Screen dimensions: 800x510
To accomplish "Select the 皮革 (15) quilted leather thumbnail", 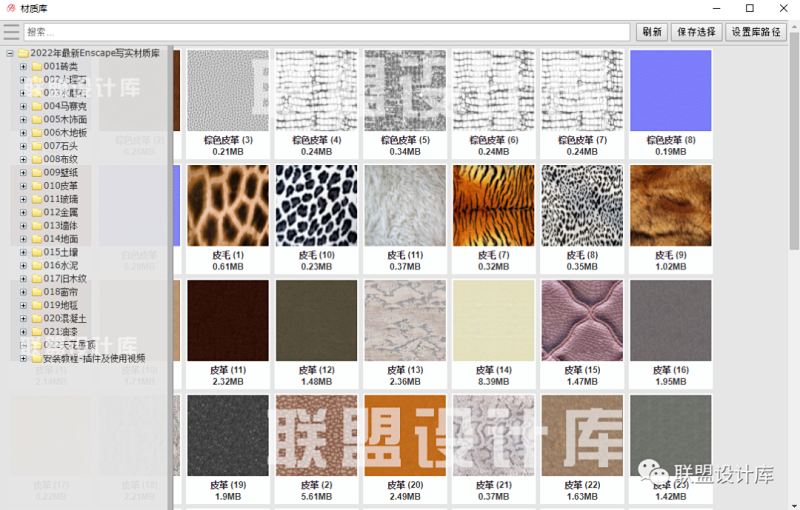I will click(x=581, y=320).
